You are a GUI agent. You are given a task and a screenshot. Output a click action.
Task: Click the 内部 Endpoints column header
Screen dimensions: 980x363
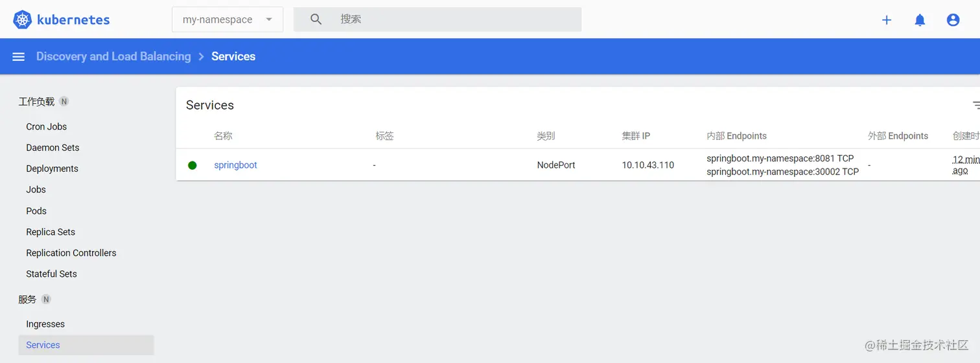[736, 136]
